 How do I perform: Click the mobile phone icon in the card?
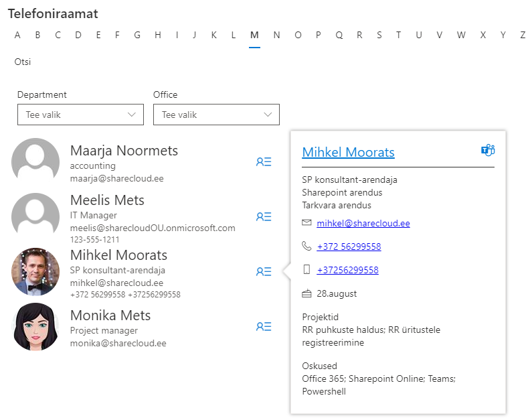click(306, 269)
